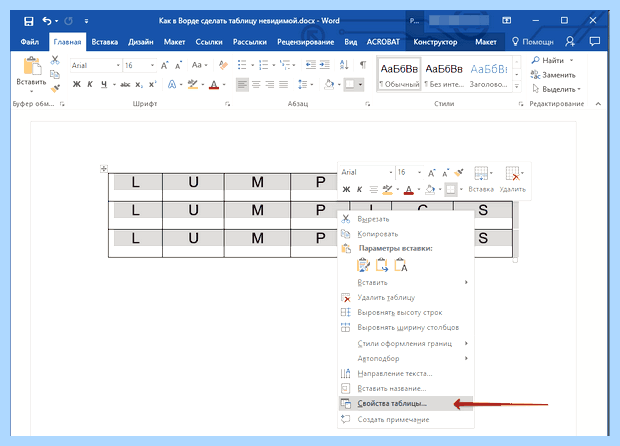This screenshot has width=620, height=446.
Task: Click the Заменить button
Action: [553, 75]
